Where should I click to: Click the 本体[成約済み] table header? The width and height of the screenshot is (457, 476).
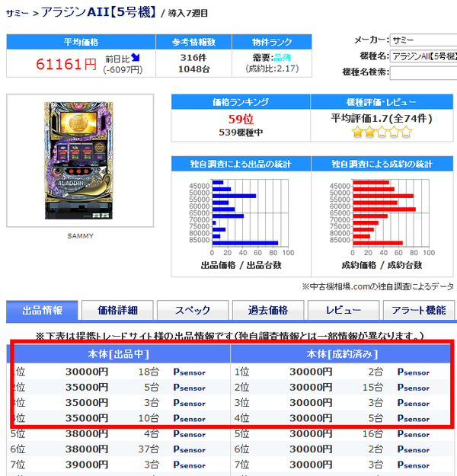(342, 354)
